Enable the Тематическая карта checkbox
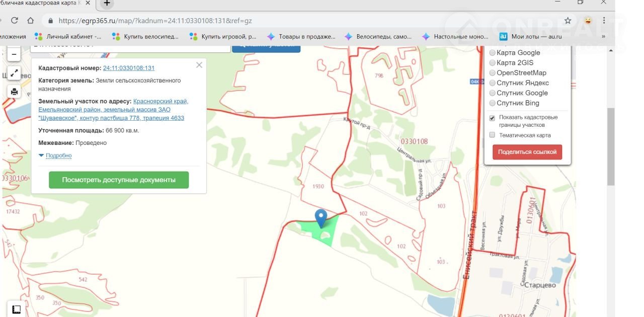Screen dimensions: 644x317 click(493, 135)
